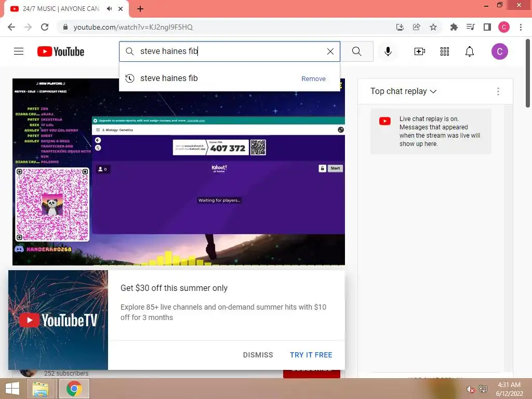Viewport: 532px width, 399px height.
Task: Mute the tab audio speaker icon
Action: pos(109,9)
